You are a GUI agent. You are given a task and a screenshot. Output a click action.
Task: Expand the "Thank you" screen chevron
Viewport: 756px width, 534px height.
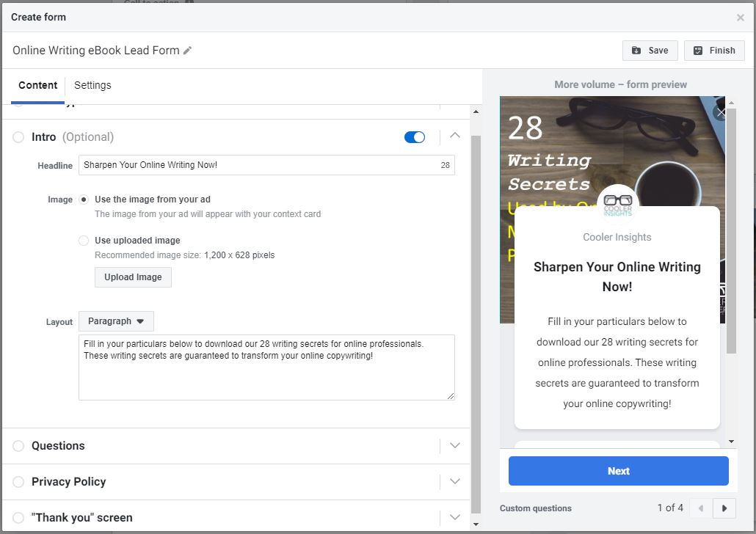(x=454, y=517)
